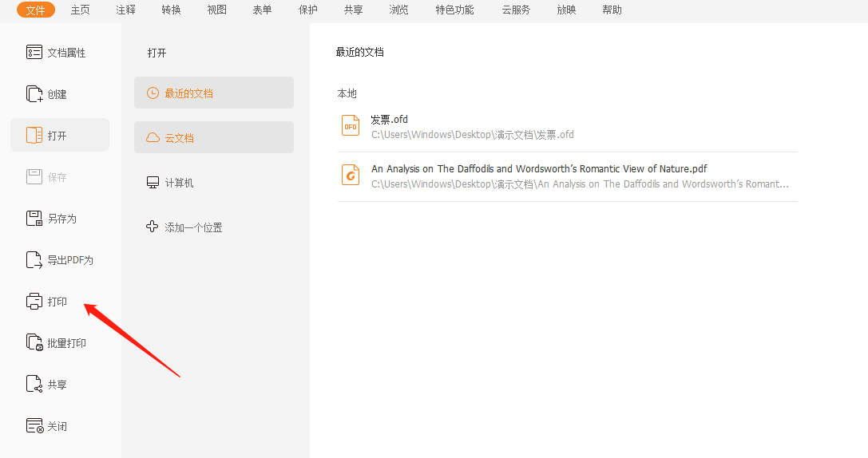The height and width of the screenshot is (458, 868).
Task: Select 最近的文档 in open panel
Action: pyautogui.click(x=213, y=93)
